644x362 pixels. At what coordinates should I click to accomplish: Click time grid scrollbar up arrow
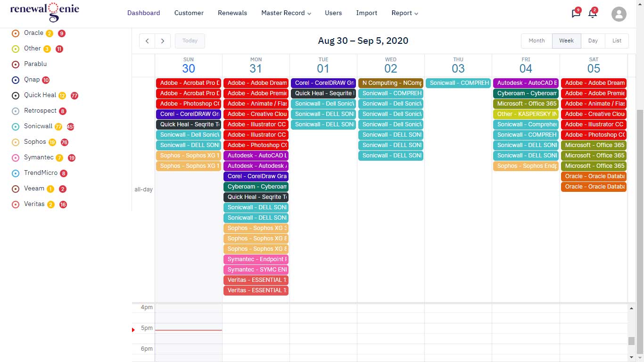(x=631, y=308)
